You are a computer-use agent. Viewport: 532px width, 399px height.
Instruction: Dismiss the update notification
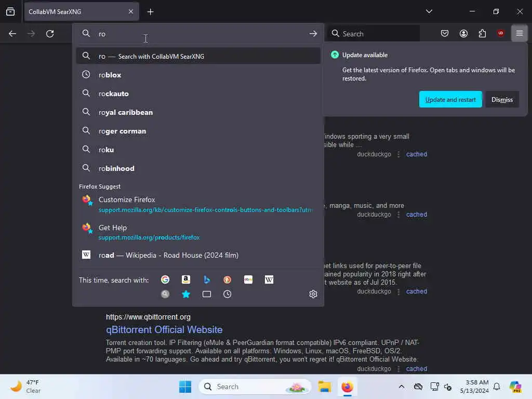coord(502,99)
